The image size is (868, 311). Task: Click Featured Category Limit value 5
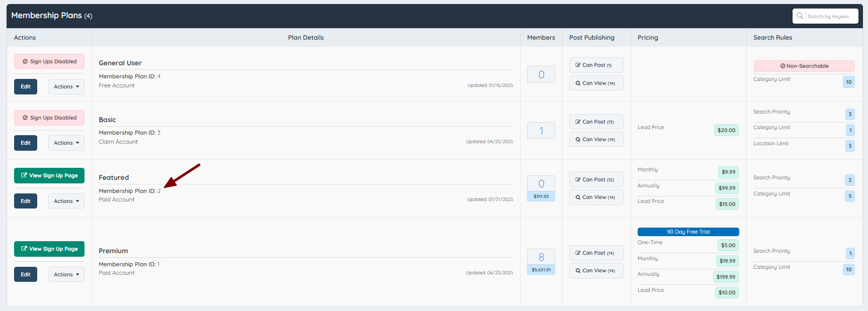coord(850,196)
